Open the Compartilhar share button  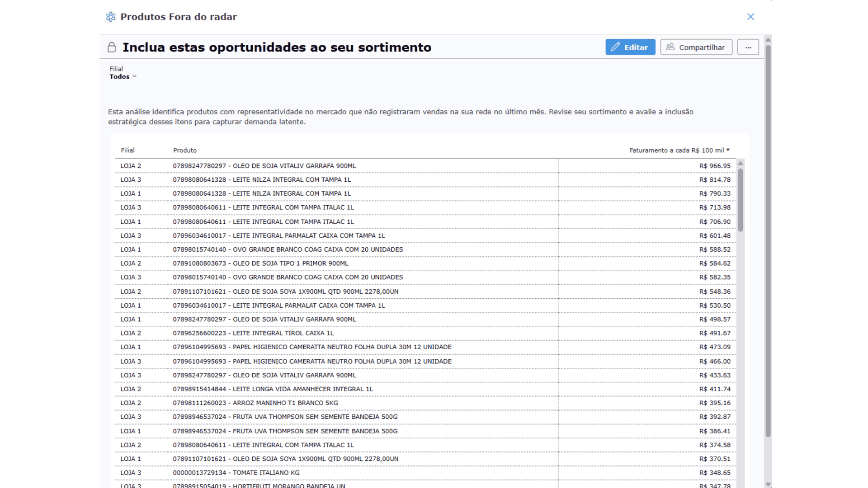click(x=696, y=47)
